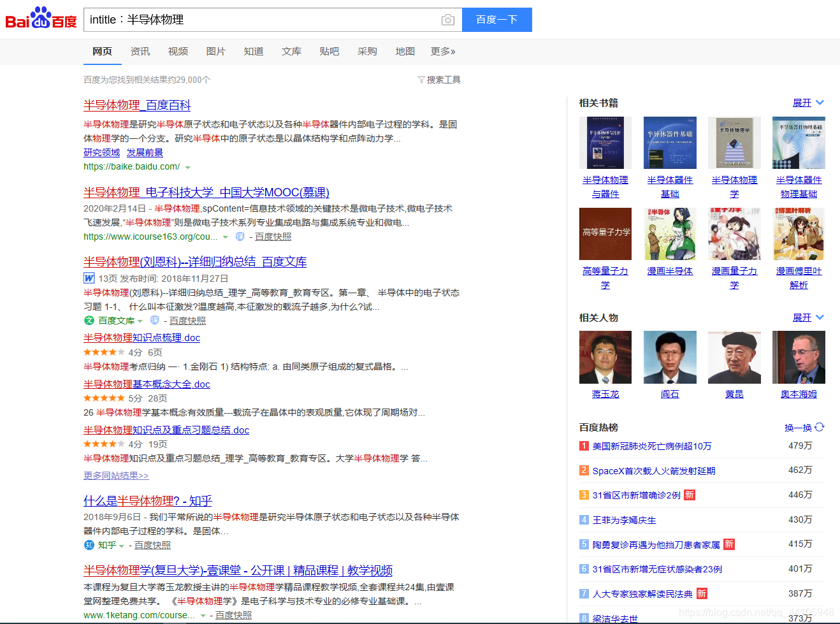The height and width of the screenshot is (624, 840).
Task: Expand the 知乎 source dropdown arrow
Action: (x=121, y=546)
